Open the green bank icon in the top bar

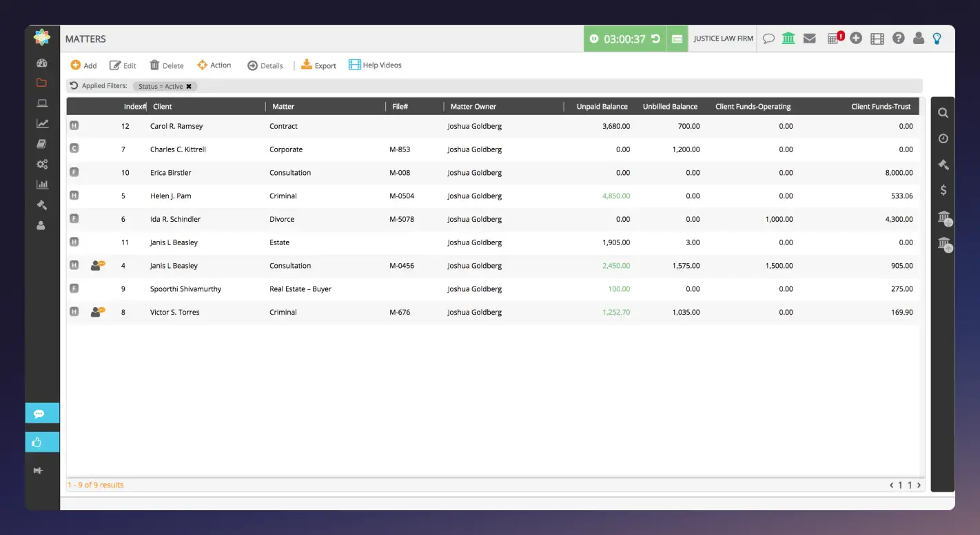(788, 39)
